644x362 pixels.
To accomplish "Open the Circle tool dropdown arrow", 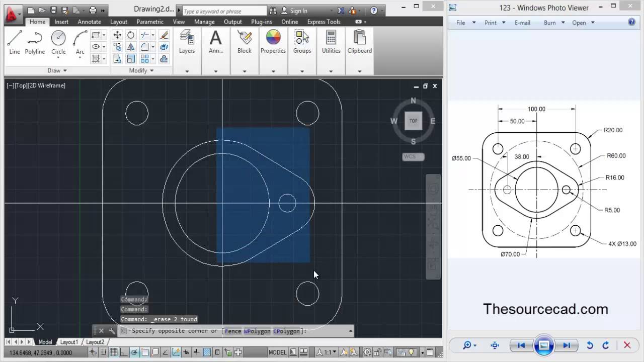I will pos(58,58).
